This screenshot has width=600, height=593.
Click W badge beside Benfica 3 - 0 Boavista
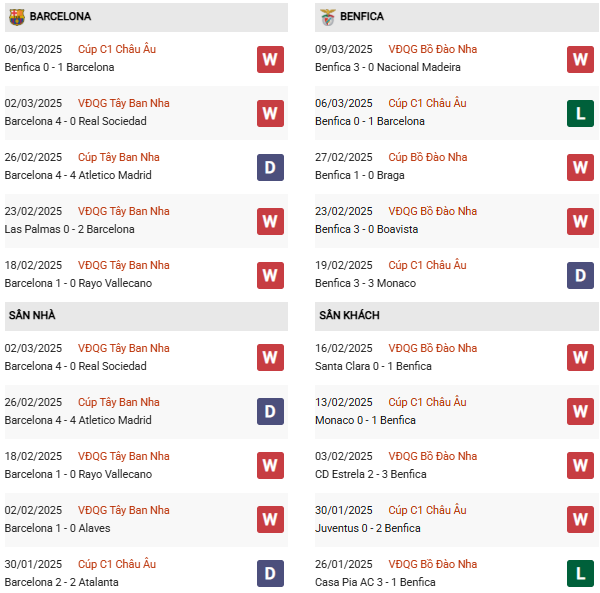pyautogui.click(x=580, y=220)
